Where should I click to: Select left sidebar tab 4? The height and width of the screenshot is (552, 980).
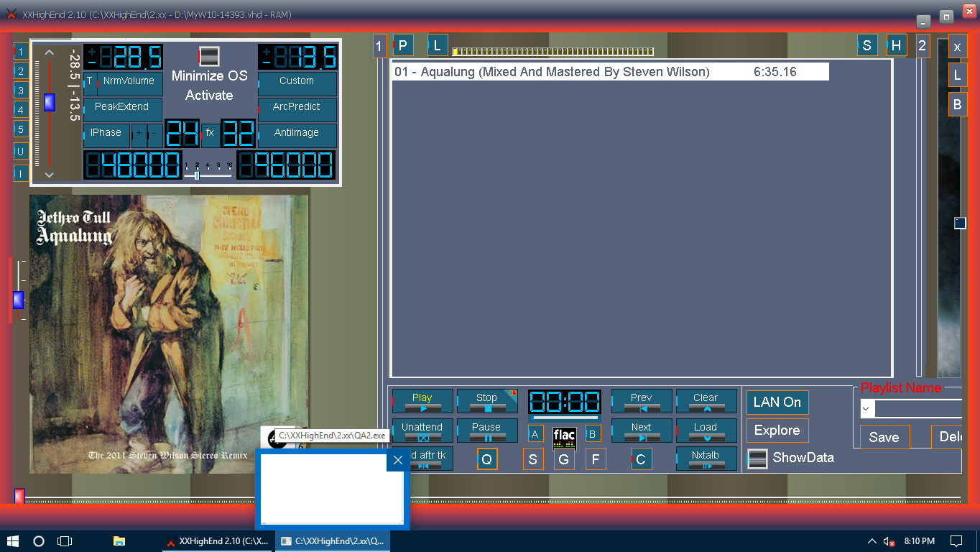pyautogui.click(x=22, y=109)
